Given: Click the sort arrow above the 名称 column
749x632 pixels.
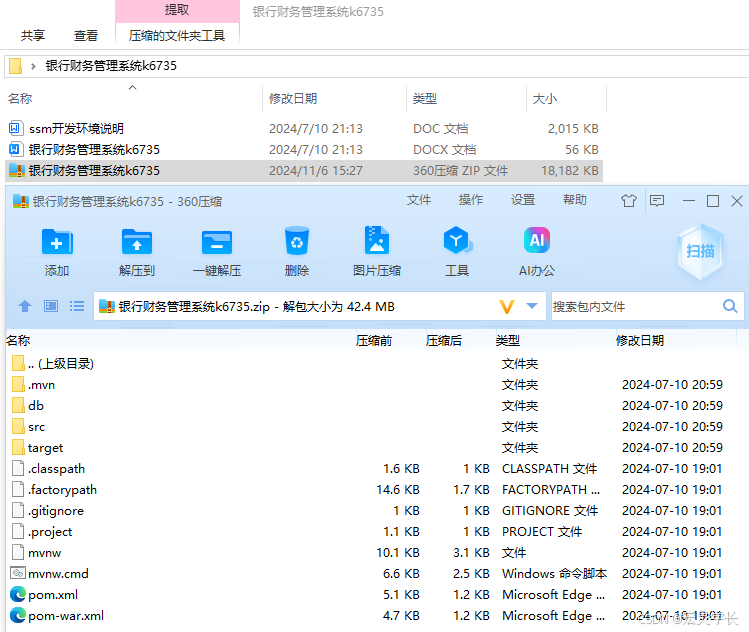Looking at the screenshot, I should [x=133, y=87].
